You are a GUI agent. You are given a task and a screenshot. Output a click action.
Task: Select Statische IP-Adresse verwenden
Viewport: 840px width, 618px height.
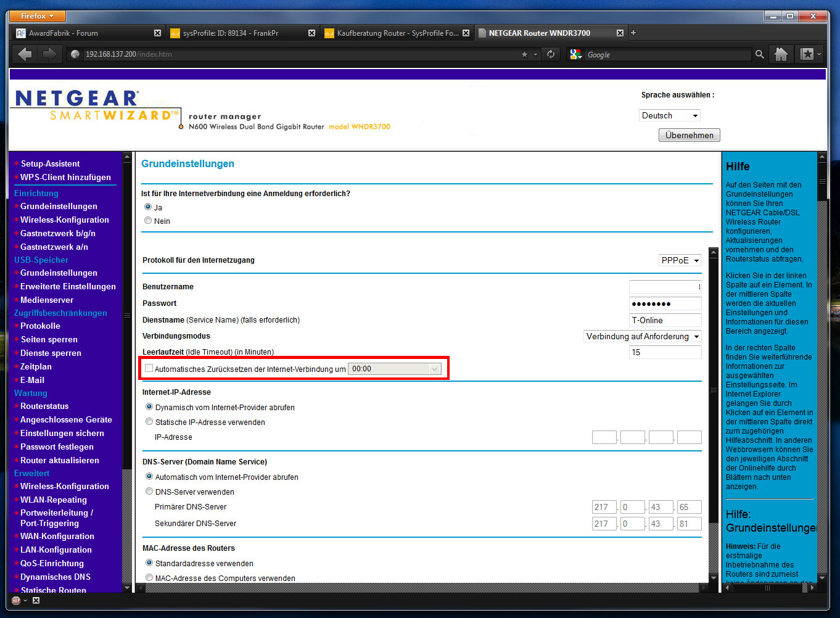[149, 421]
